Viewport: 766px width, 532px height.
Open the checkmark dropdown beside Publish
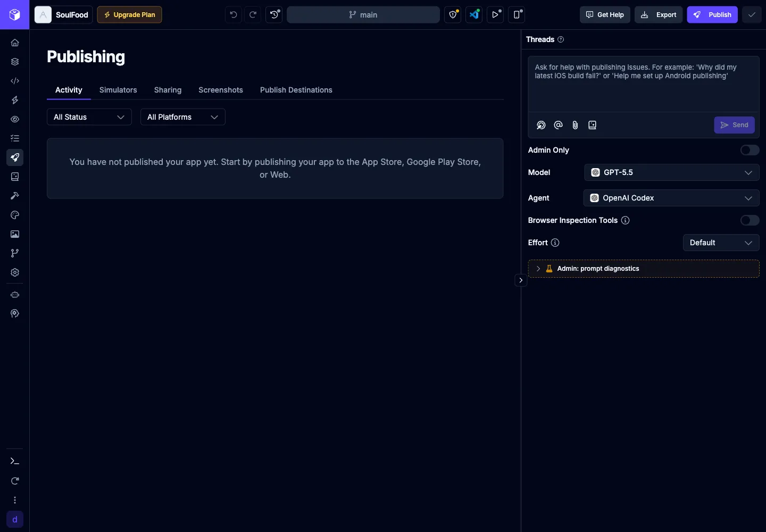(752, 15)
